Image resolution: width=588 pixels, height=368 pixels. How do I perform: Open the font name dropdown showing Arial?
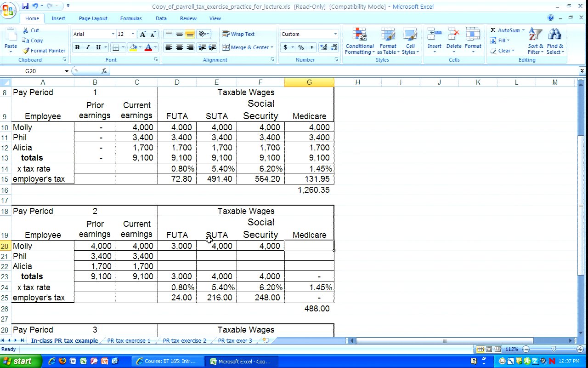pos(113,34)
